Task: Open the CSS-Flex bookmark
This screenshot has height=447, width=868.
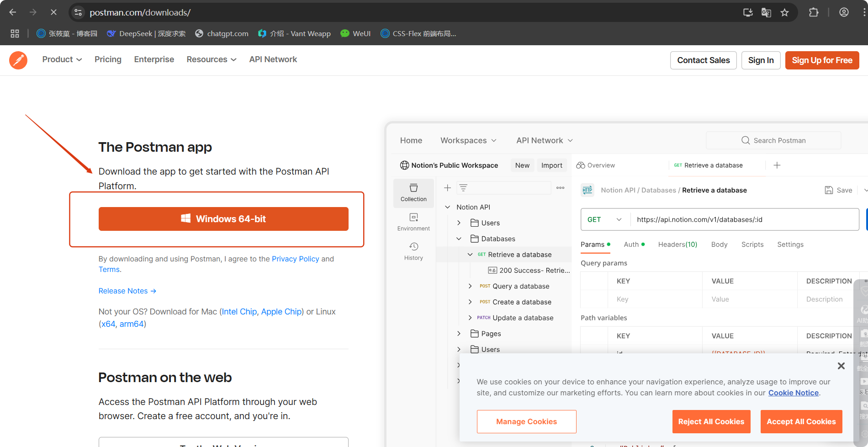Action: coord(418,33)
